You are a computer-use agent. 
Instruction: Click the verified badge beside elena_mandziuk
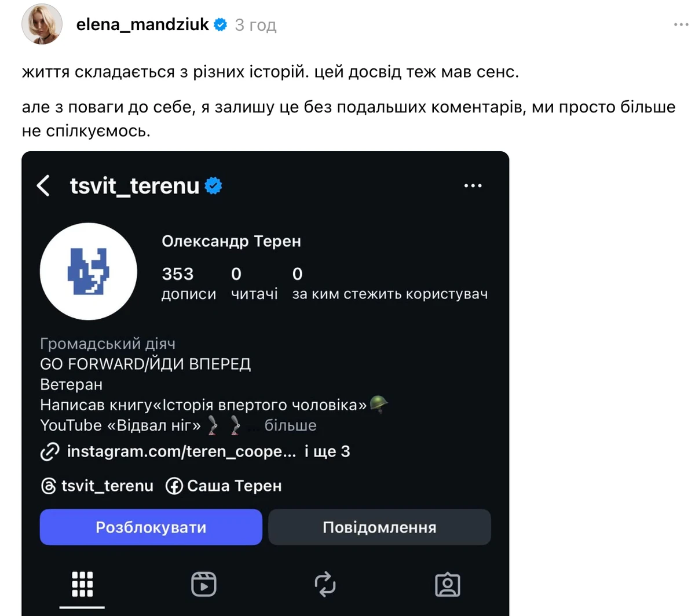[220, 24]
